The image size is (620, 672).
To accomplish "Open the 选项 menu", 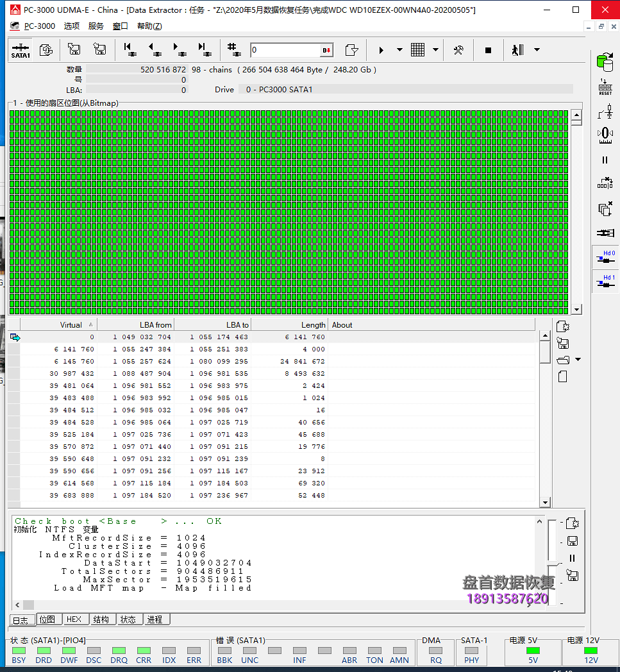I will pos(72,26).
